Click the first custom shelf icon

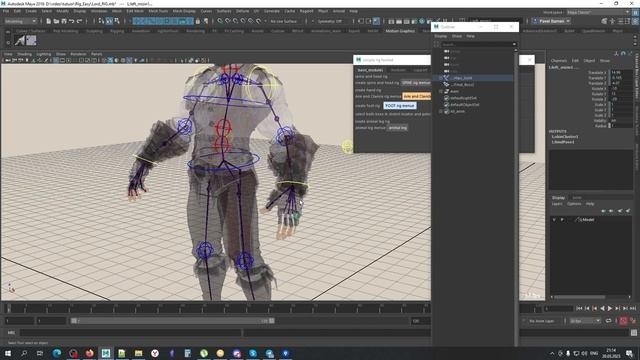pos(20,40)
